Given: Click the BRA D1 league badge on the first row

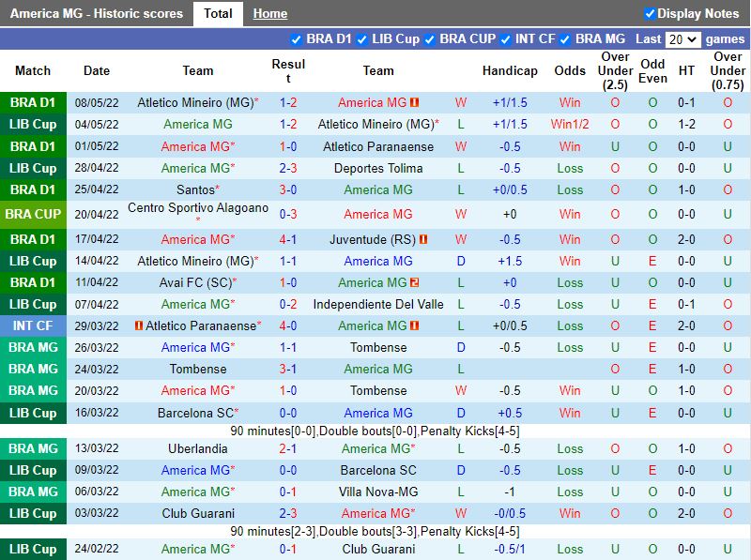Looking at the screenshot, I should pyautogui.click(x=34, y=102).
